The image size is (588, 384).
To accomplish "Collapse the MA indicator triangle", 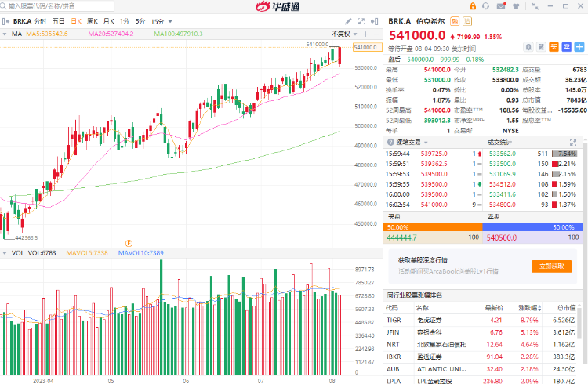I will [x=5, y=34].
